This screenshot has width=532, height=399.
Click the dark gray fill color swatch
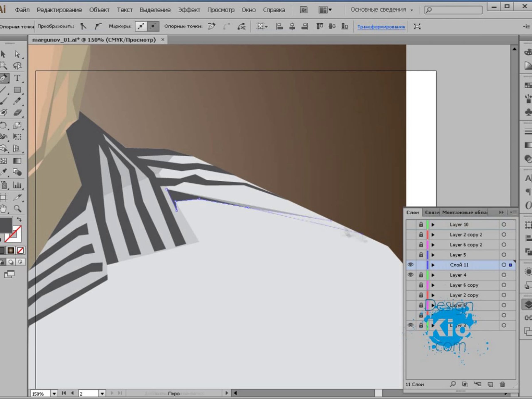click(x=6, y=225)
